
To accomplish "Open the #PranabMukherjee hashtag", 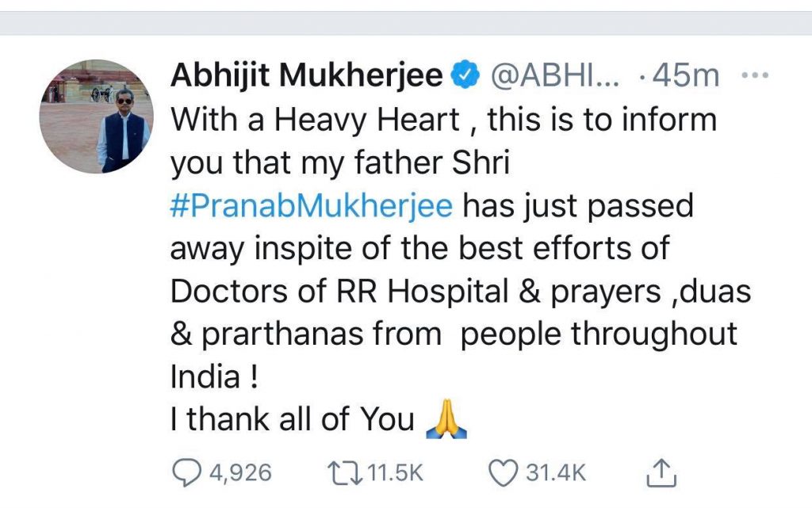I will 312,206.
